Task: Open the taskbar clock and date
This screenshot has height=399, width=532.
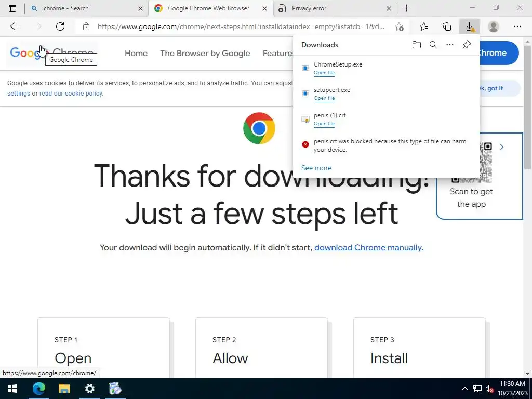Action: (x=512, y=389)
